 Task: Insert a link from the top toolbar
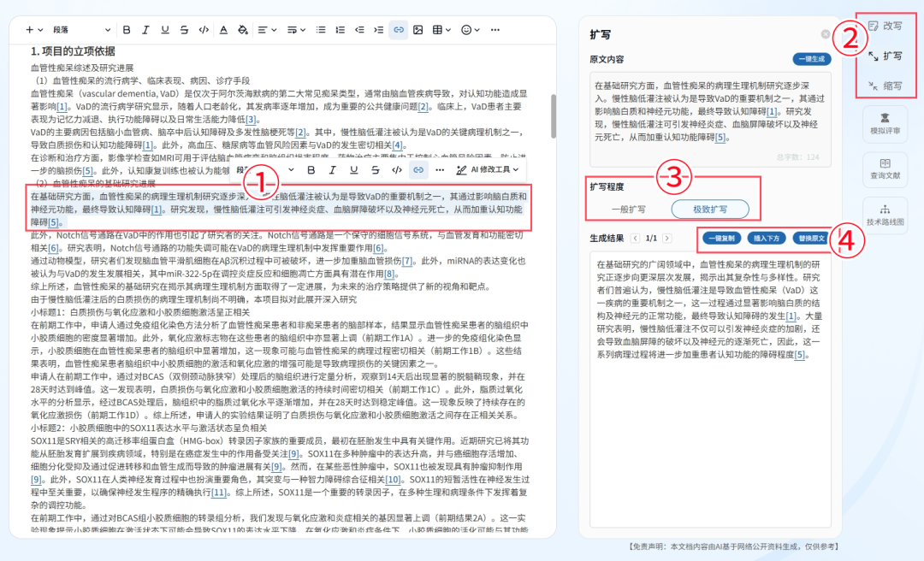point(399,30)
